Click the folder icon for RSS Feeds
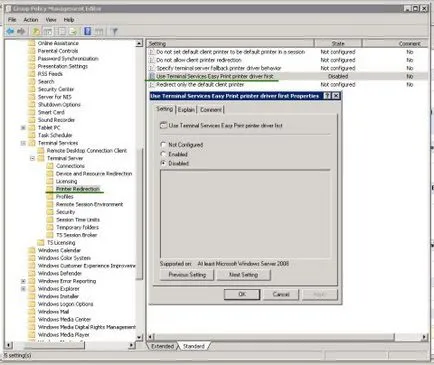 point(32,74)
